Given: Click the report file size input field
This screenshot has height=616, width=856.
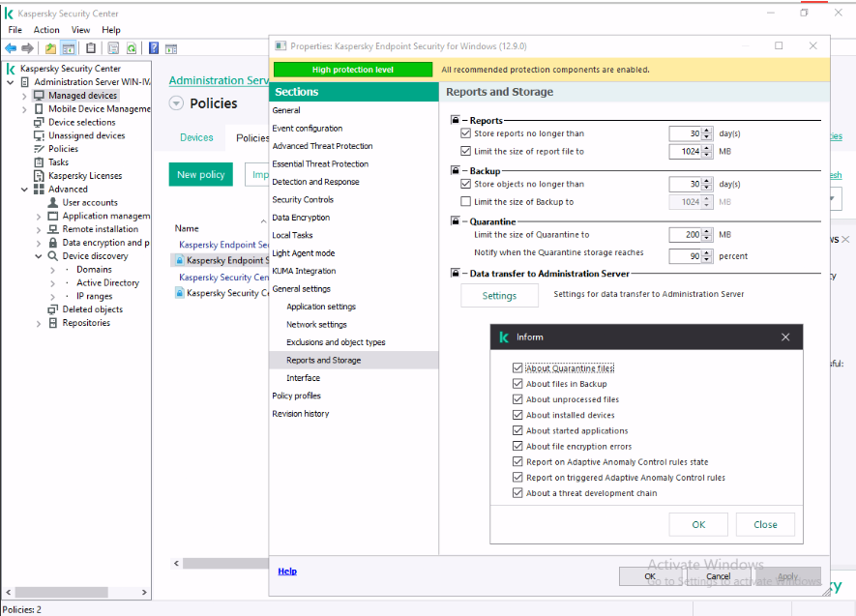Looking at the screenshot, I should pyautogui.click(x=686, y=151).
